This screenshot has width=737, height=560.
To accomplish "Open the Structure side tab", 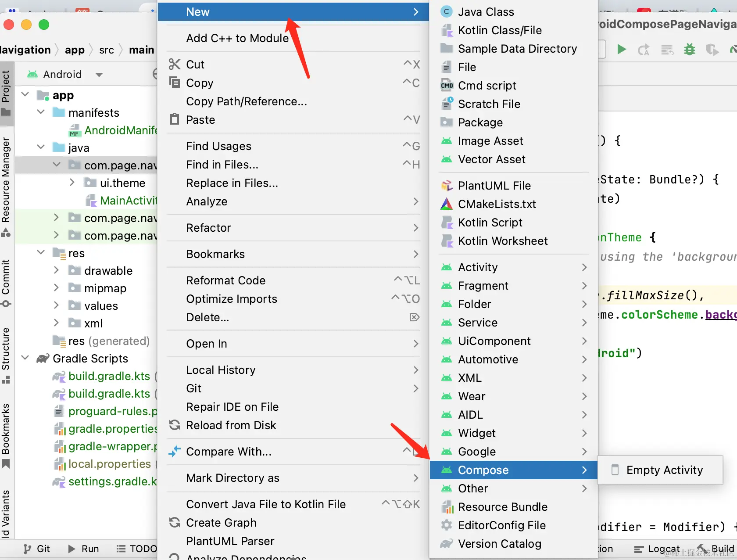I will coord(6,355).
